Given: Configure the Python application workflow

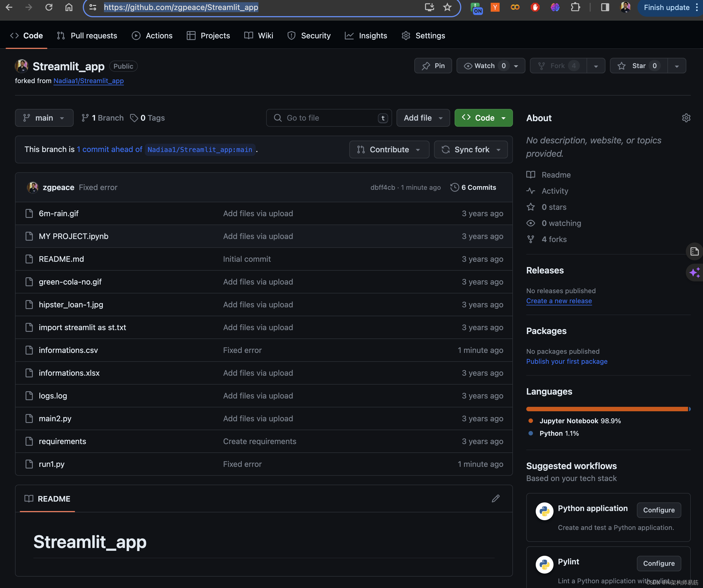Looking at the screenshot, I should [x=659, y=510].
